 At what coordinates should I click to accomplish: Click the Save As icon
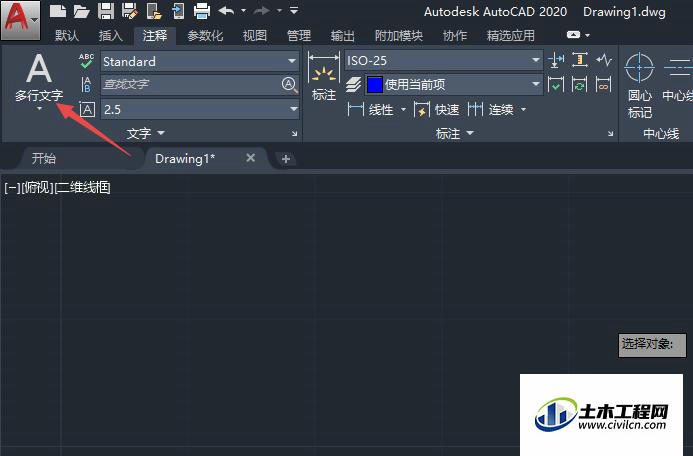[x=130, y=11]
